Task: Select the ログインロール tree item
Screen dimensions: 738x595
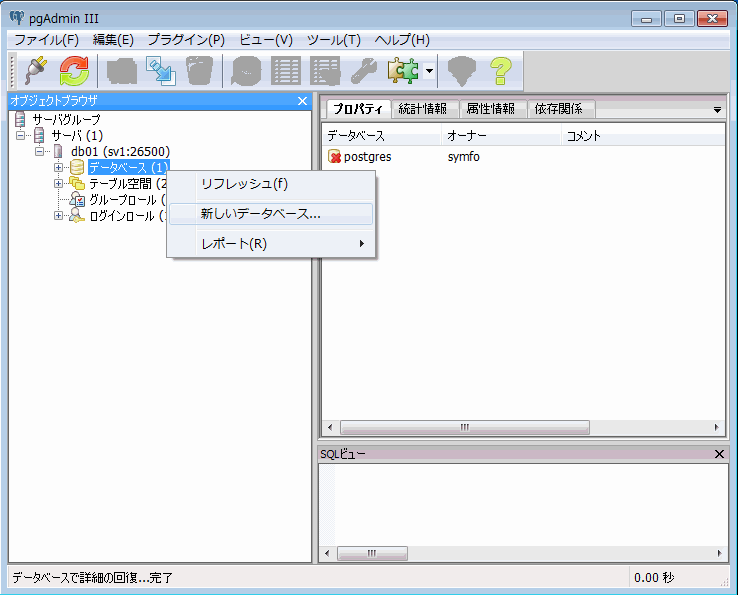Action: coord(127,216)
